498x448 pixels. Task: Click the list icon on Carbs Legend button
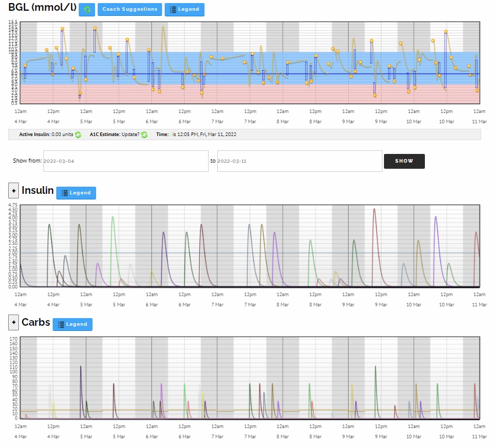[61, 324]
